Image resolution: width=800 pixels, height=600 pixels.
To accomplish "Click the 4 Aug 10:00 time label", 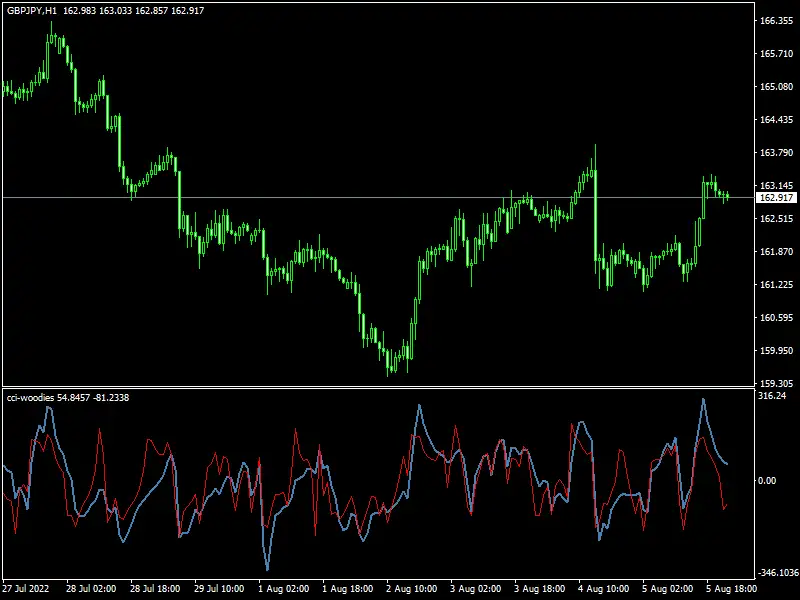I will click(604, 589).
